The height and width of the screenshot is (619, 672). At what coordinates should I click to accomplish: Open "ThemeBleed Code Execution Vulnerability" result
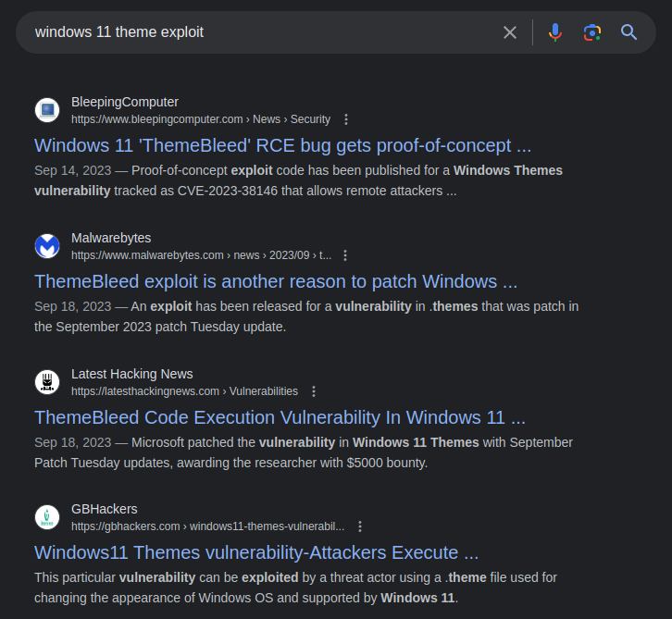coord(280,417)
